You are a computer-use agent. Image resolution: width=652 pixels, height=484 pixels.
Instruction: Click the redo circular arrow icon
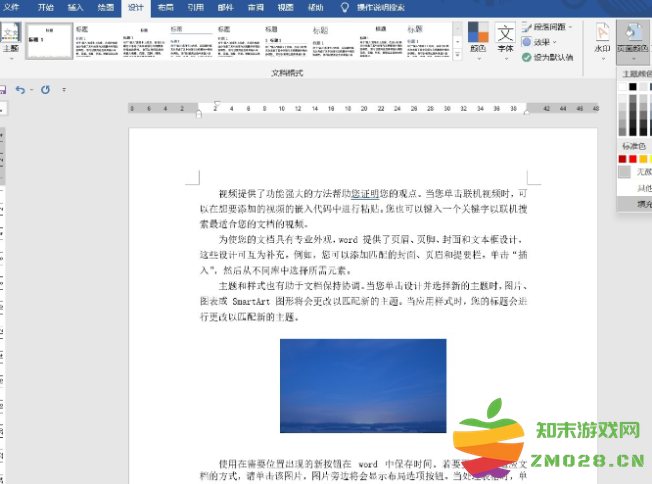(45, 89)
